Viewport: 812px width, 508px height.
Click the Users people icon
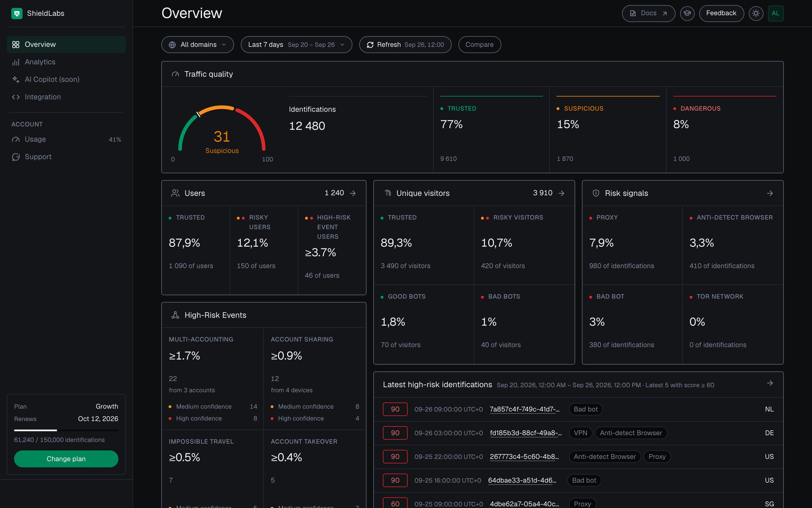[x=175, y=193]
